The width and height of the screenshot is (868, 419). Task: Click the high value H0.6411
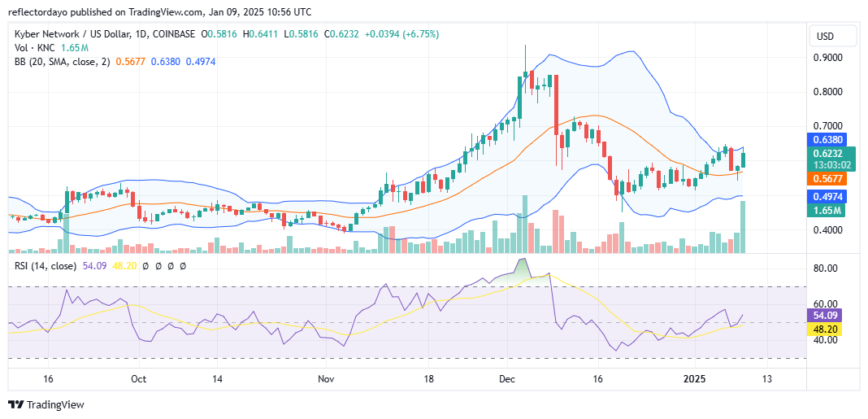coord(259,34)
